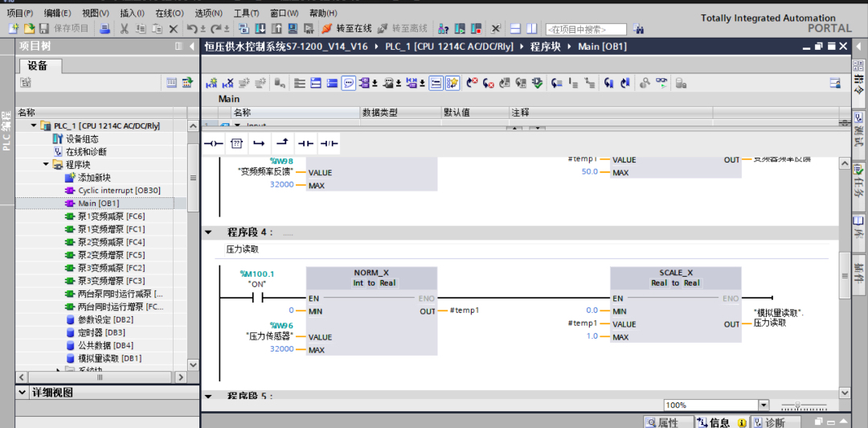Toggle the favorites star icon in editor toolbar

(452, 83)
